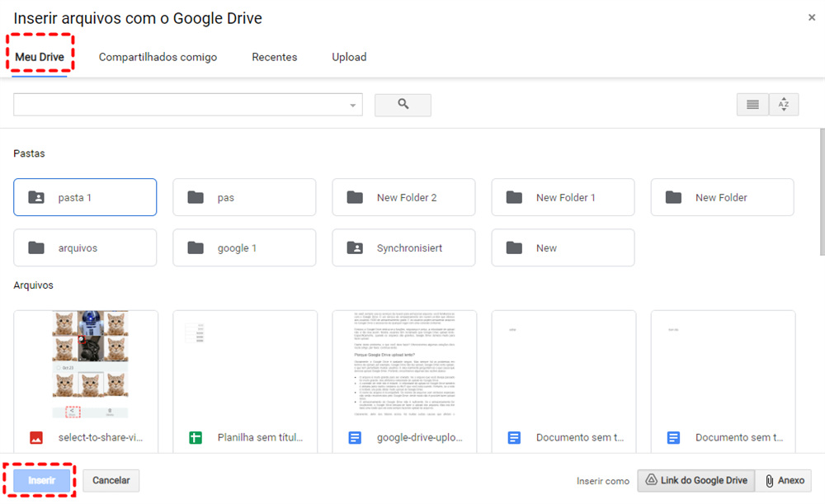Switch to list view layout

click(x=752, y=105)
